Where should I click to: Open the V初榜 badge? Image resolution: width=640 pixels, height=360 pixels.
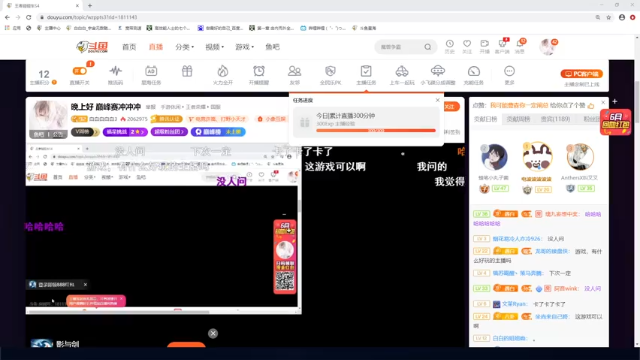click(85, 132)
